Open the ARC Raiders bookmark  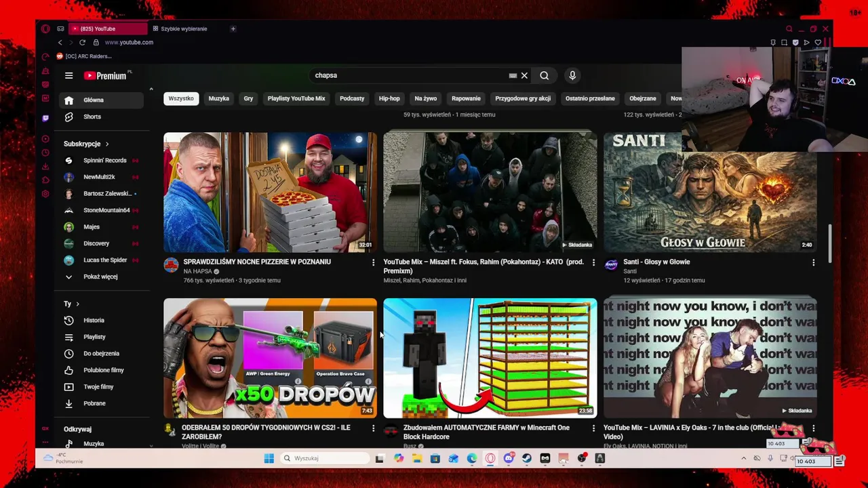[83, 56]
